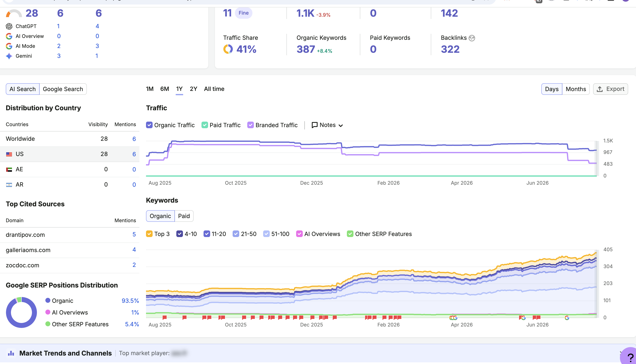636x364 pixels.
Task: Click the Other SERP Features 5.4% value
Action: point(132,324)
